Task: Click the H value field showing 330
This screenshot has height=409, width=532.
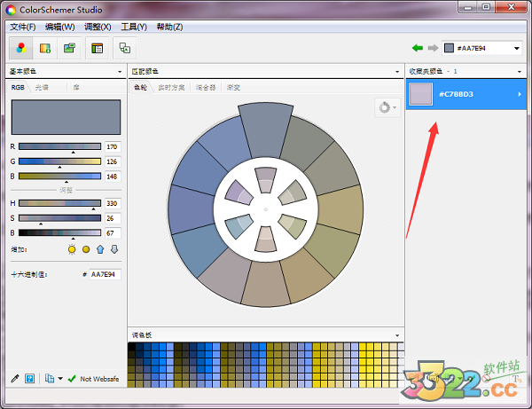Action: click(x=113, y=203)
